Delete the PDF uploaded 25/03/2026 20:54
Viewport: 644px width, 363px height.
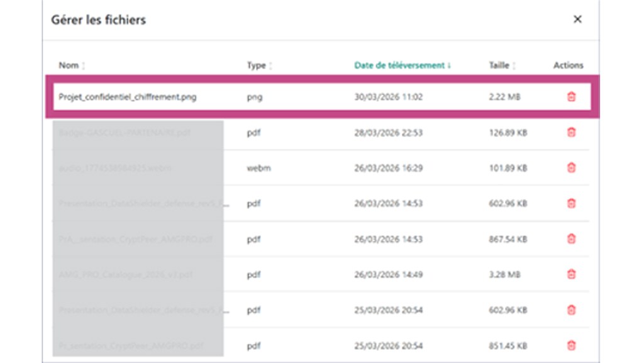(570, 310)
